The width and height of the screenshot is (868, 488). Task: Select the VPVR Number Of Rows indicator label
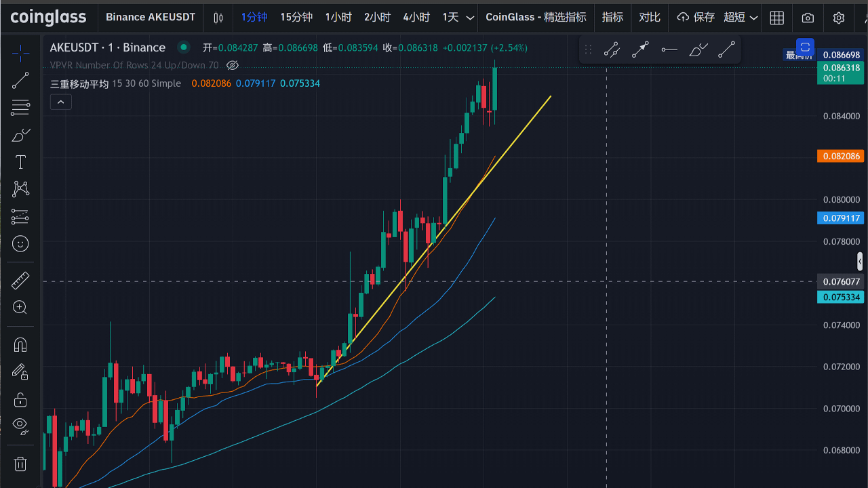[134, 65]
